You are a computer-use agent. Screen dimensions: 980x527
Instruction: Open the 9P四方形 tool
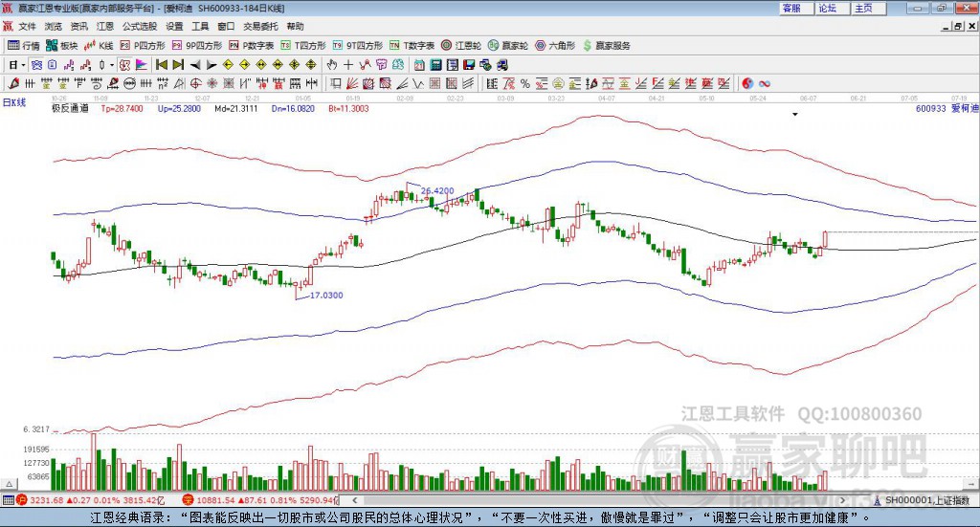tap(197, 46)
